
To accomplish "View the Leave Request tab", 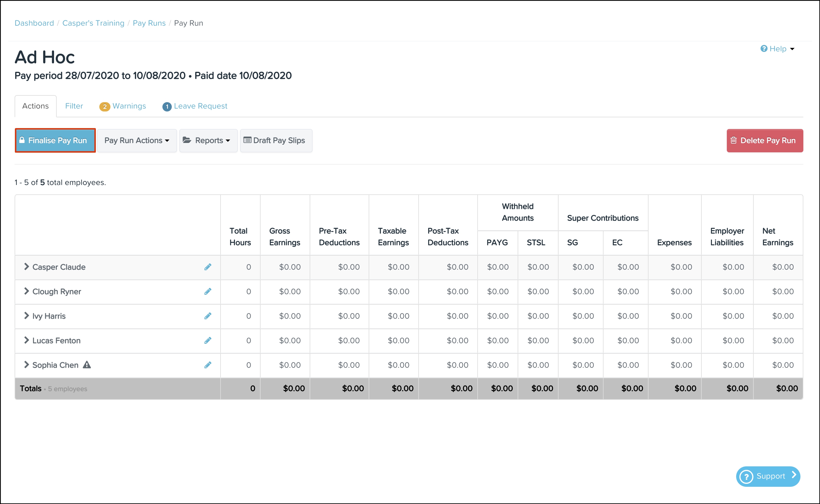I will click(195, 106).
